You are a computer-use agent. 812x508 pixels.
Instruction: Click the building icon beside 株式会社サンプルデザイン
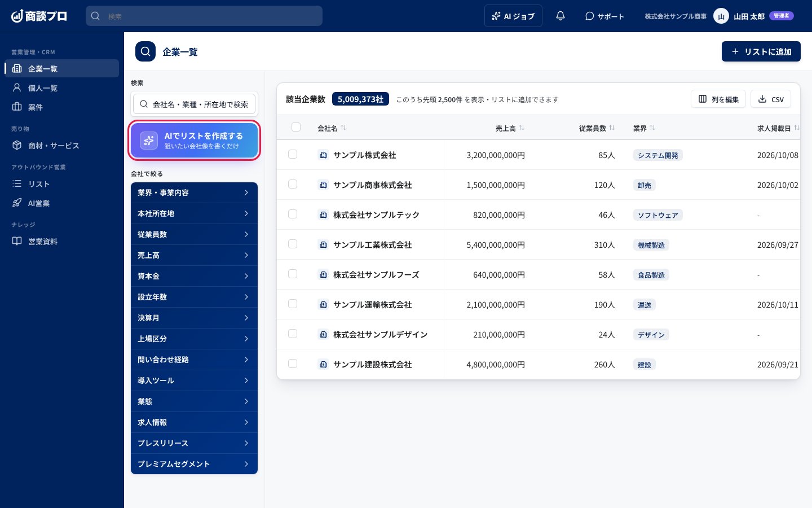(323, 334)
